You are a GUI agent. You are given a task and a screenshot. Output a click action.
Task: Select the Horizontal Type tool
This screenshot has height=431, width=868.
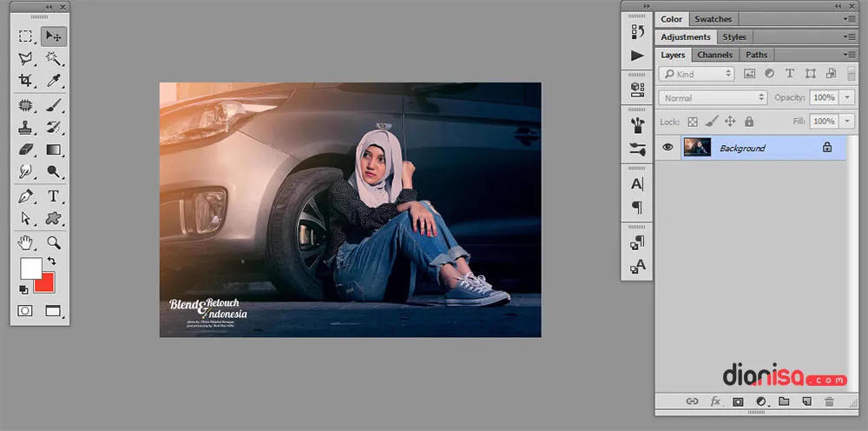[x=54, y=196]
